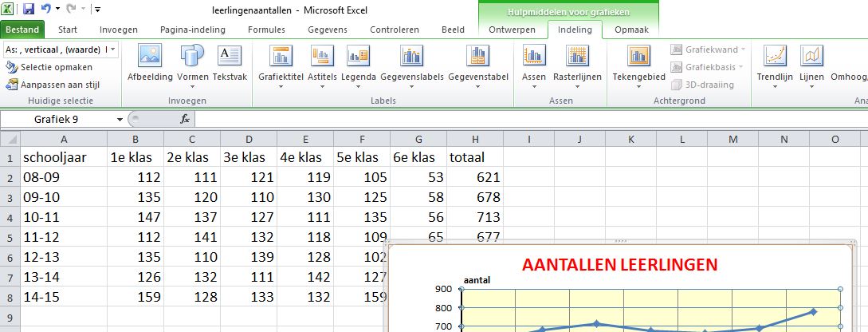The height and width of the screenshot is (332, 868).
Task: Click the aantal axis title in chart
Action: point(476,281)
